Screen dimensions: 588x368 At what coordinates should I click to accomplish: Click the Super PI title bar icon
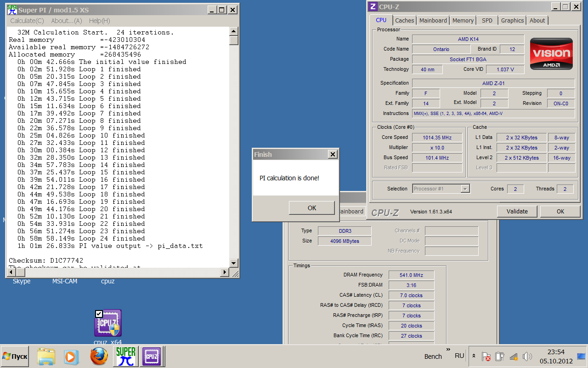click(12, 10)
